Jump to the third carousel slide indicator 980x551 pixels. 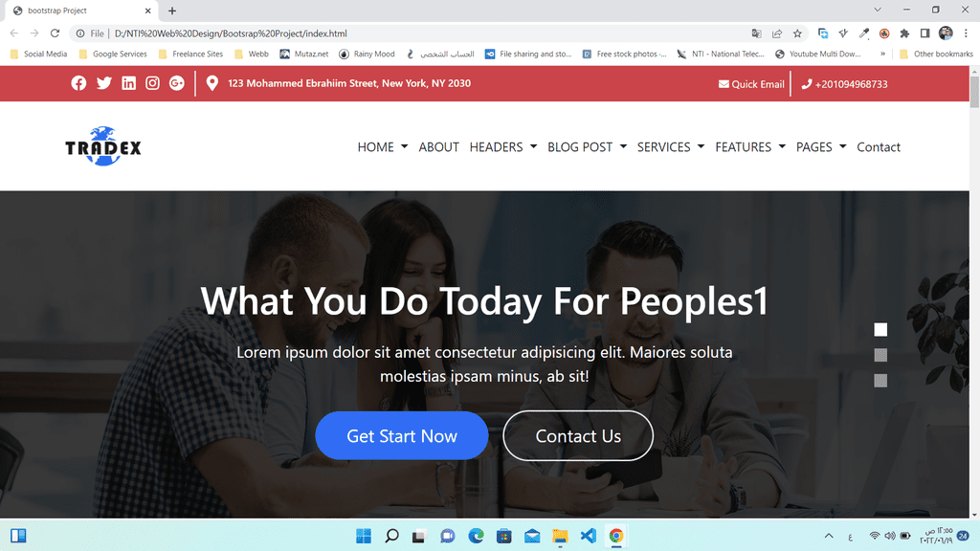(x=880, y=381)
